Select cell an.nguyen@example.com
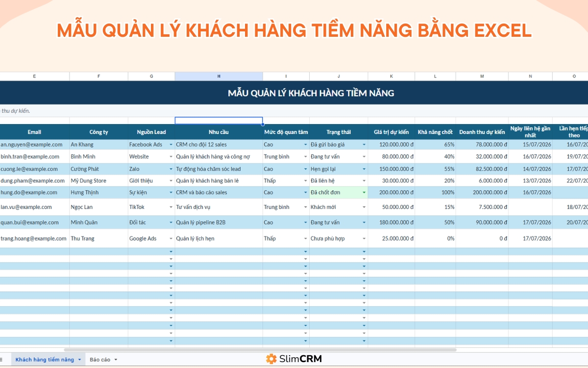The image size is (588, 368). coord(34,145)
